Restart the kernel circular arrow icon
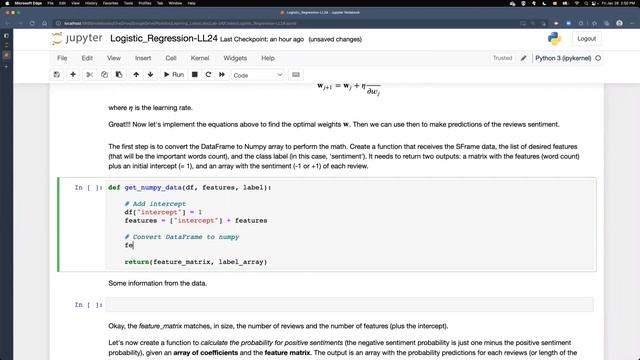The height and width of the screenshot is (360, 640). coord(208,75)
